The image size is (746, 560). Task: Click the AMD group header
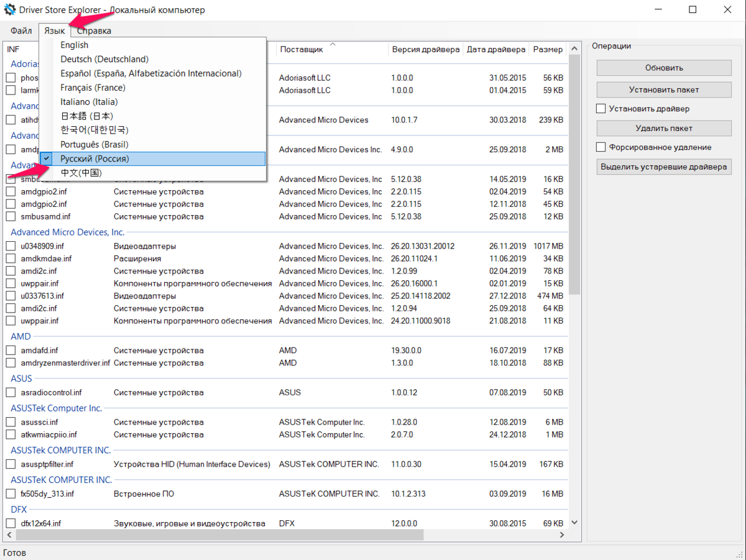(21, 337)
